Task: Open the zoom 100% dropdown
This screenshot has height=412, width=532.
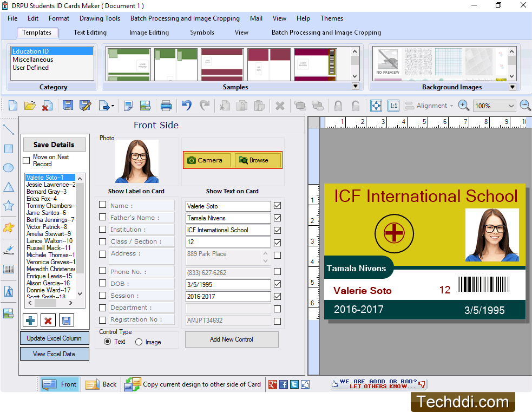Action: coord(511,106)
